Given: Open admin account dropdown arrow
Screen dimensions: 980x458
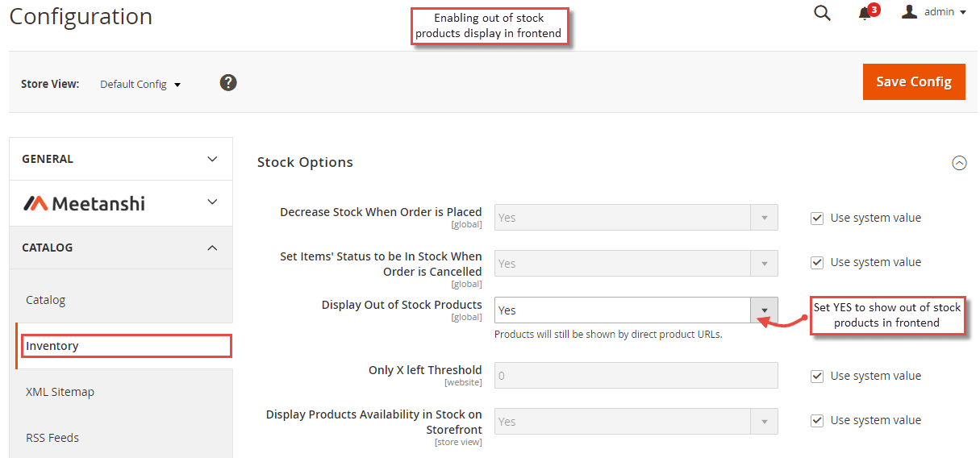Looking at the screenshot, I should pos(963,13).
